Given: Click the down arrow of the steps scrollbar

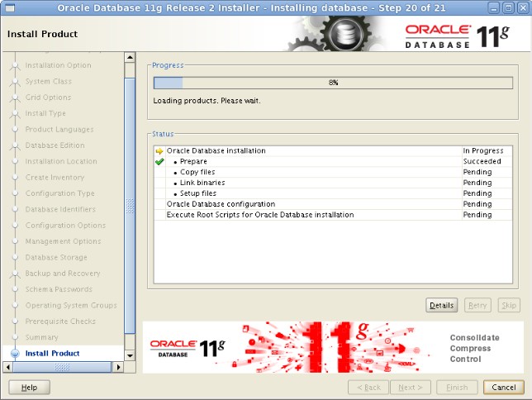Looking at the screenshot, I should [130, 355].
